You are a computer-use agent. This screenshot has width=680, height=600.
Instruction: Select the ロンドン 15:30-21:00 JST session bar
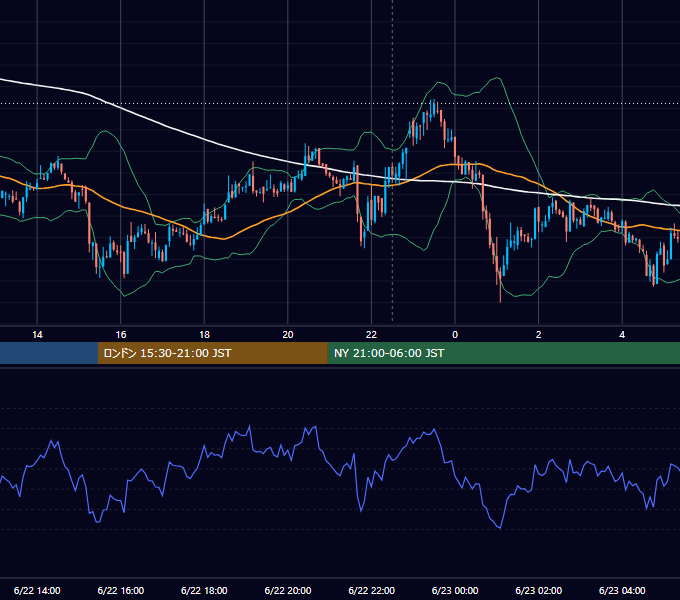(x=212, y=353)
